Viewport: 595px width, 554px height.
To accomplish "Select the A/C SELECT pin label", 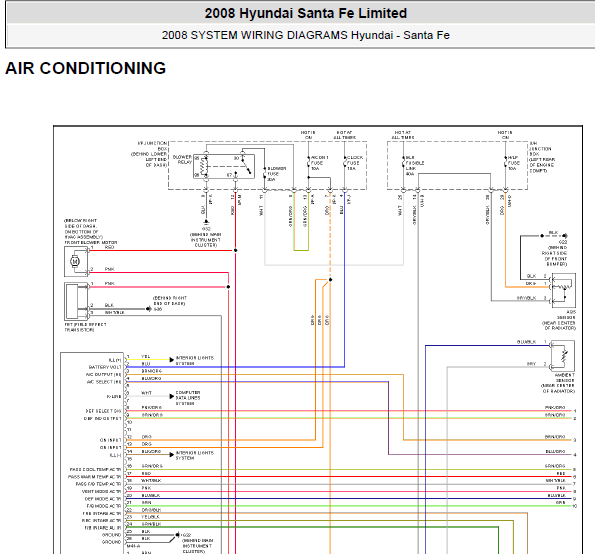I will pos(104,382).
